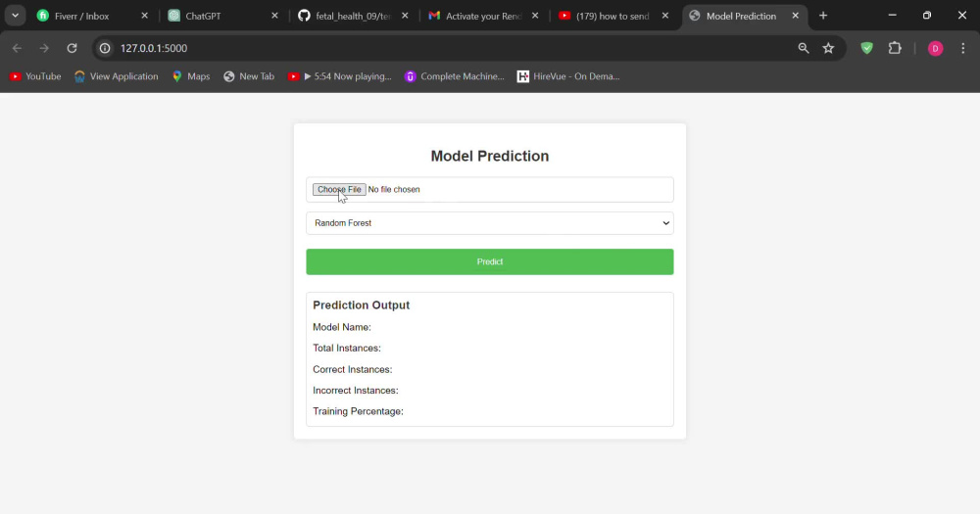Open the Complete Machine bookmark

pyautogui.click(x=455, y=76)
